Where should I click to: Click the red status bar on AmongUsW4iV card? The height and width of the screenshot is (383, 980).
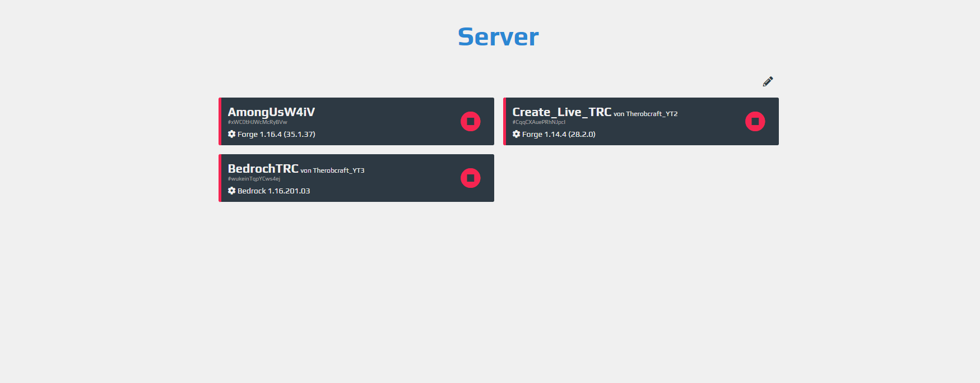coord(220,121)
